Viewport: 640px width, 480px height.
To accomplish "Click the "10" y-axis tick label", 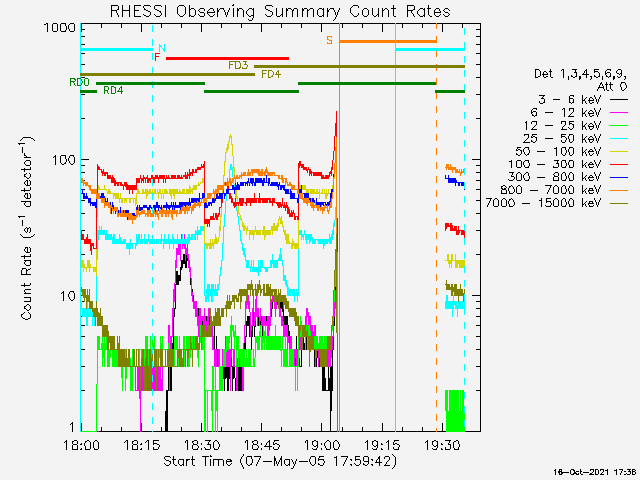I will [x=68, y=296].
